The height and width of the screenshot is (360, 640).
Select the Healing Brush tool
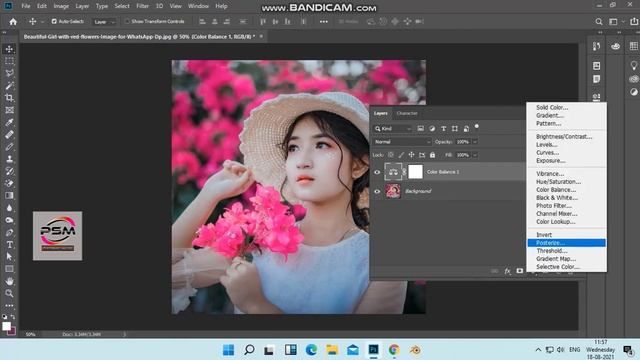[9, 135]
